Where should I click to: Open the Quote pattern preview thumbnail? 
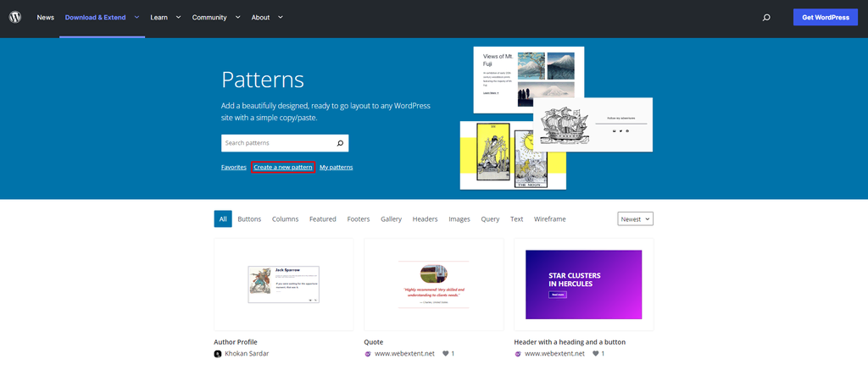[433, 284]
